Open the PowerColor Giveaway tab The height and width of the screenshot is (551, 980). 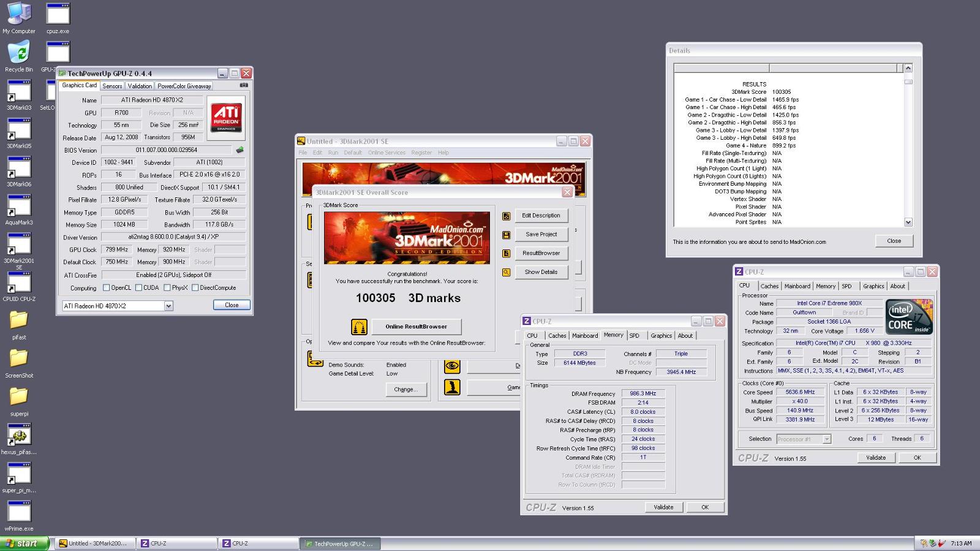(184, 86)
